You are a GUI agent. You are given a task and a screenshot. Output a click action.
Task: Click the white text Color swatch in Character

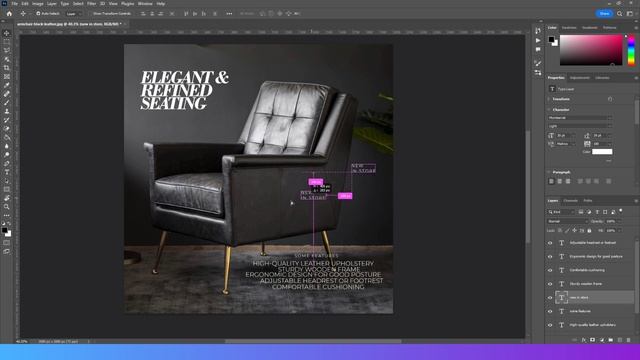[x=602, y=152]
